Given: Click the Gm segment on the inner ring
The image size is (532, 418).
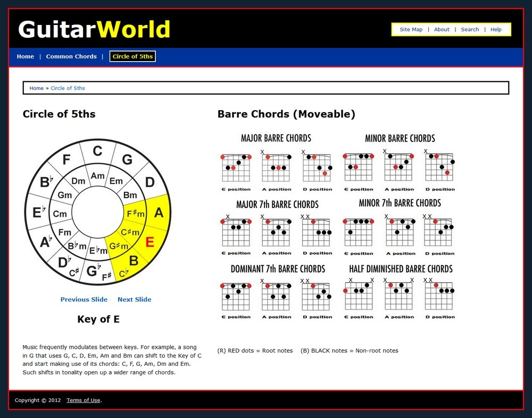Looking at the screenshot, I should tap(64, 195).
